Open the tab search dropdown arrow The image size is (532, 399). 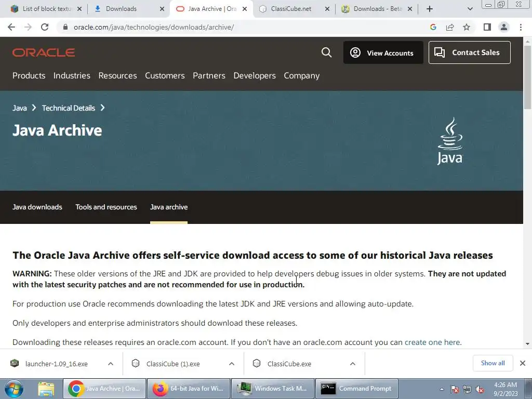coord(470,9)
